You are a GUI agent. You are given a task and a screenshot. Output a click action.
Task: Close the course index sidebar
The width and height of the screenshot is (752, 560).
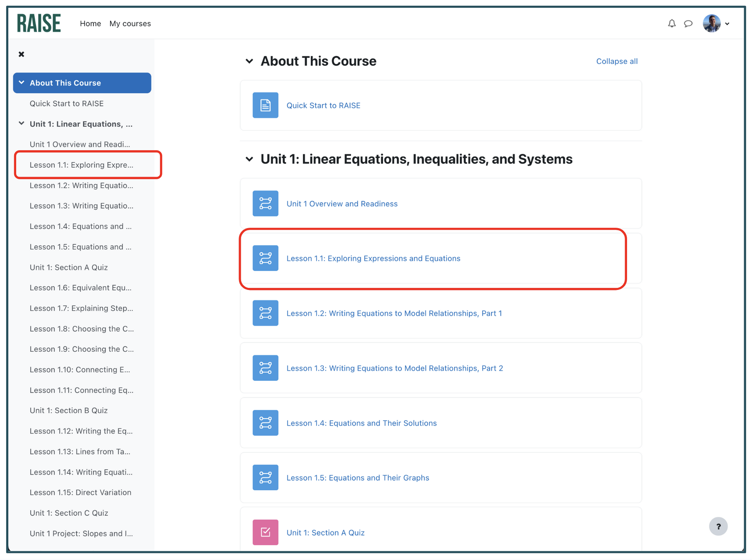coord(22,54)
